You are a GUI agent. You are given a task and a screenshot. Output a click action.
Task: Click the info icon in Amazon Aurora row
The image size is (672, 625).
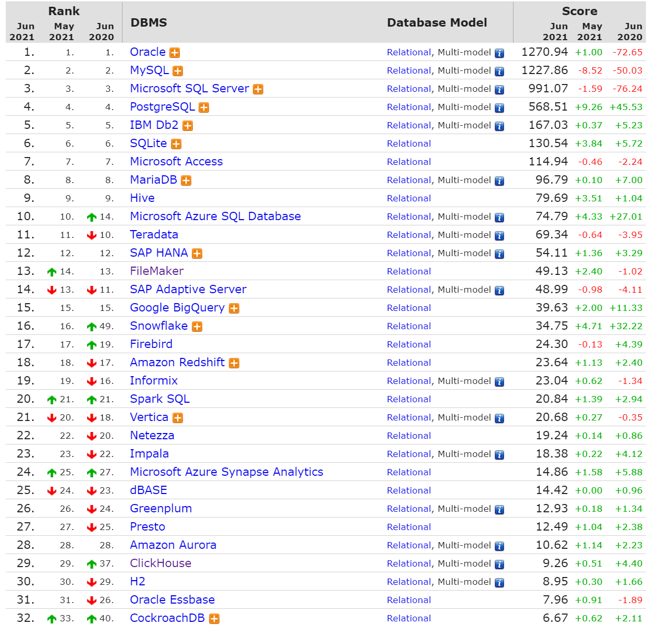coord(499,546)
